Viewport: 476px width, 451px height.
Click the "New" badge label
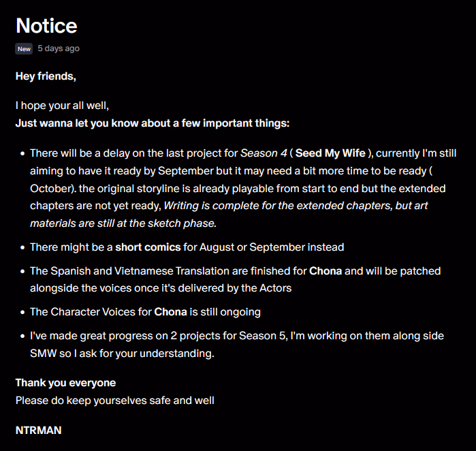(24, 49)
